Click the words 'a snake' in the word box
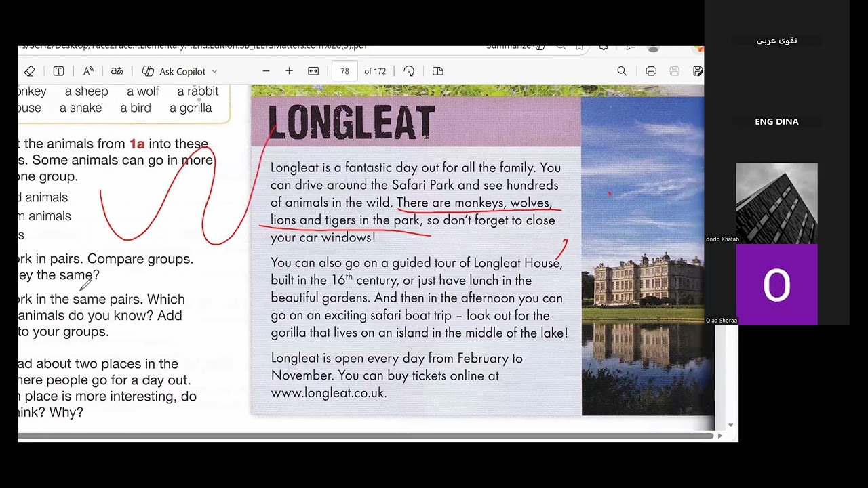 point(81,108)
